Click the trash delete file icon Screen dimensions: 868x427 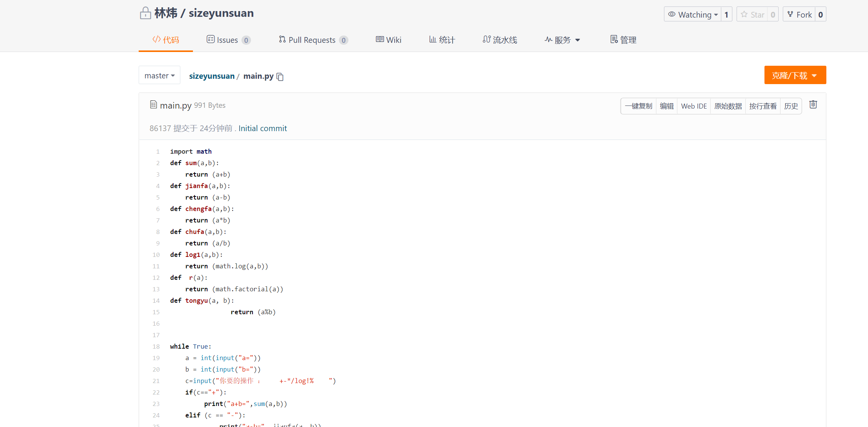[813, 105]
